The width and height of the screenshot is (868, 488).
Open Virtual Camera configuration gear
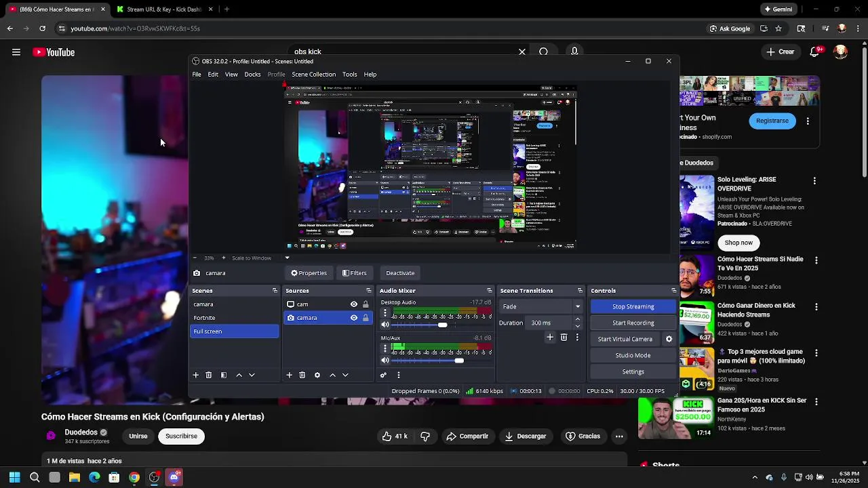pos(669,339)
